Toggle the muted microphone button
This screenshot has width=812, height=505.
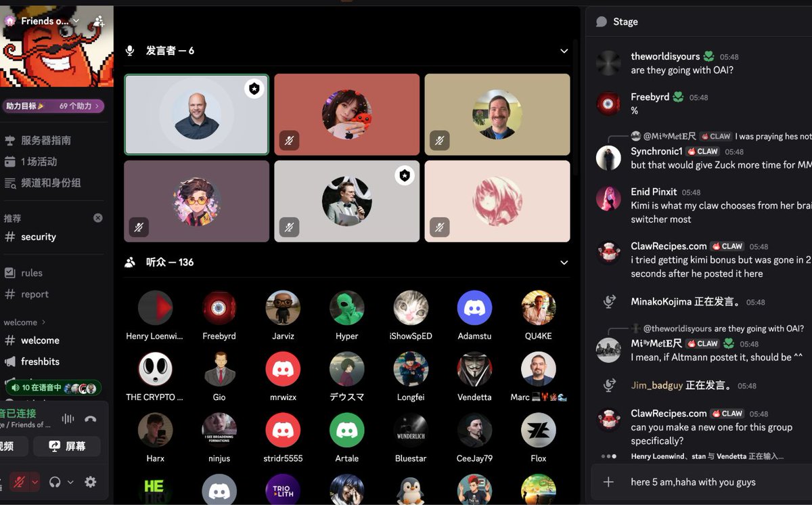click(x=20, y=483)
